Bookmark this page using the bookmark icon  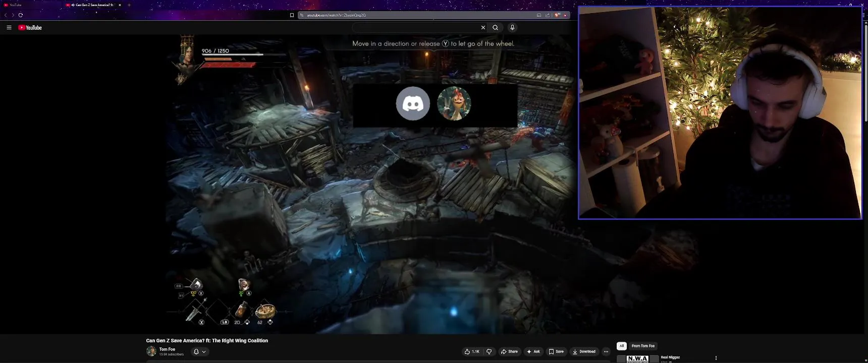pos(292,15)
